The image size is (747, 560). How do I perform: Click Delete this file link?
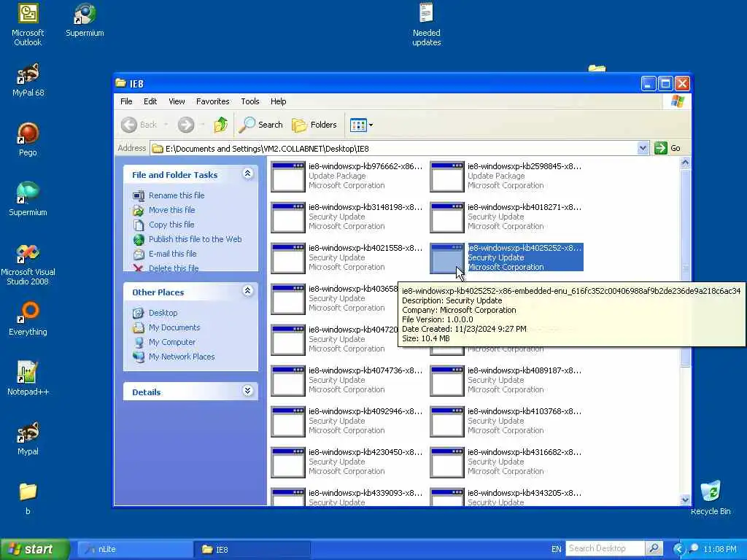(x=174, y=268)
